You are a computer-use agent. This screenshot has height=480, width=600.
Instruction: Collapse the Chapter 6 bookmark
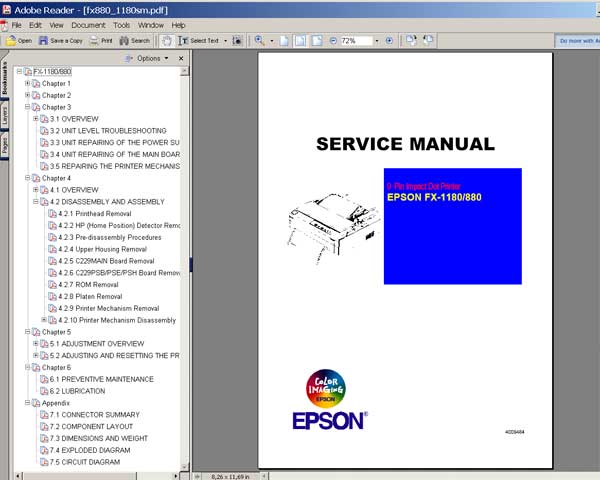point(27,367)
